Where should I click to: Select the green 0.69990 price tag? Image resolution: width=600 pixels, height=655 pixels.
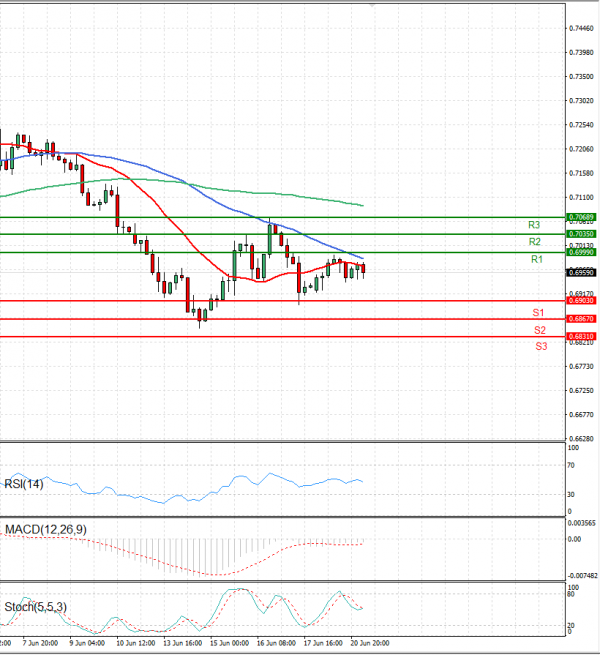click(581, 252)
